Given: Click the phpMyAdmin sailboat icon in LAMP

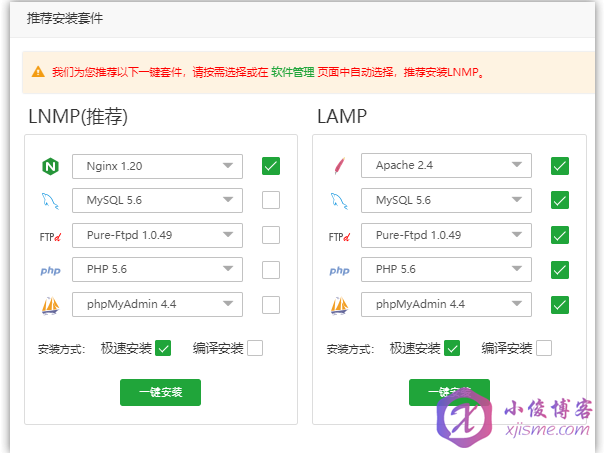Looking at the screenshot, I should click(x=340, y=306).
